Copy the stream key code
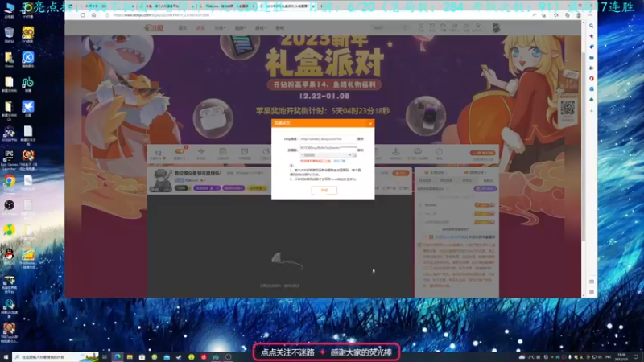Screen dimensions: 644x362 pos(360,150)
